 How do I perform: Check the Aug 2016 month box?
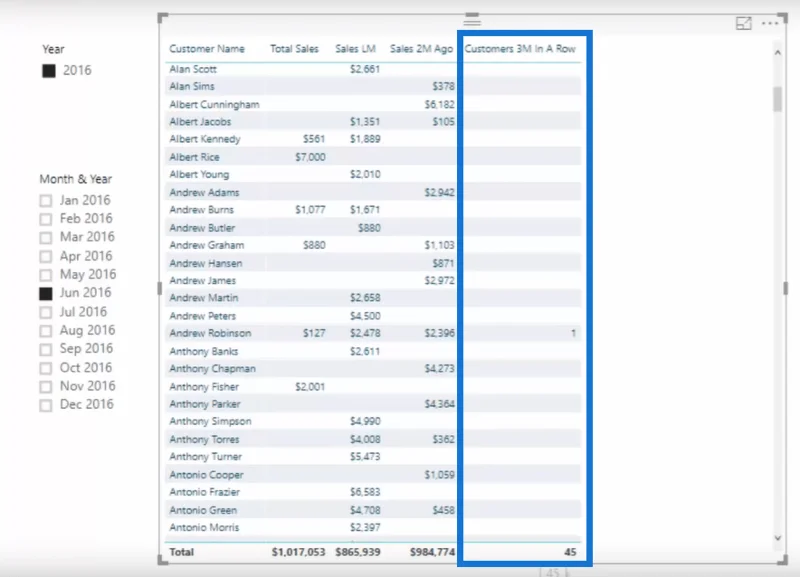coord(46,331)
